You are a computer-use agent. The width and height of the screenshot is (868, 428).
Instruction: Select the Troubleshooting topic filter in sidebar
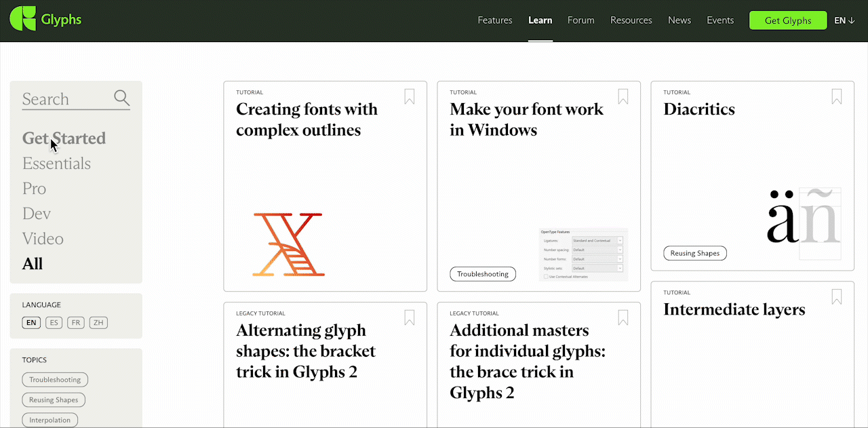point(55,380)
